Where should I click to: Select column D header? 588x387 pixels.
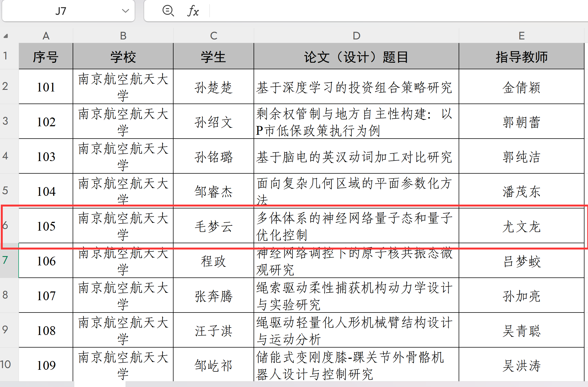[x=356, y=36]
